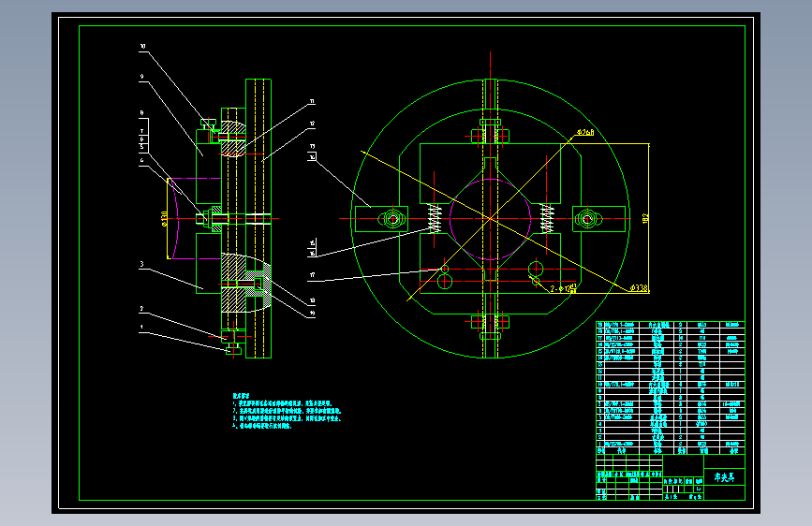Screen dimensions: 812x526
Task: Select the magenta workpiece arc in the side view
Action: coord(174,218)
